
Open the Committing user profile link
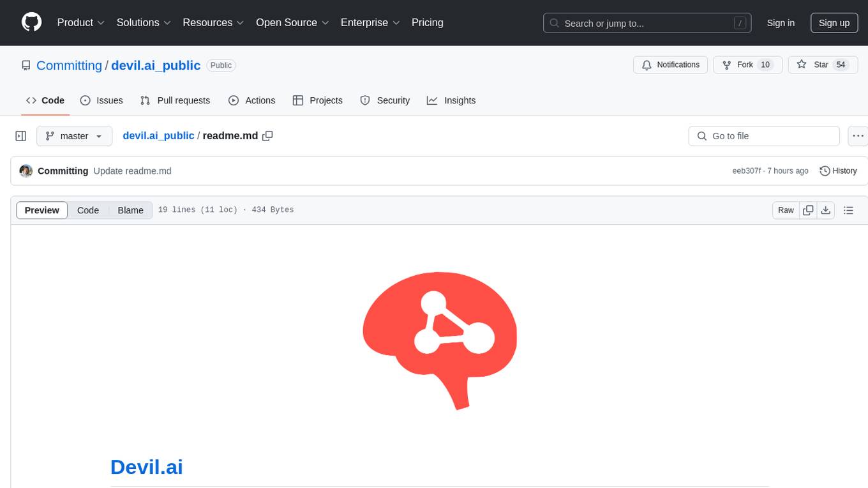point(69,65)
